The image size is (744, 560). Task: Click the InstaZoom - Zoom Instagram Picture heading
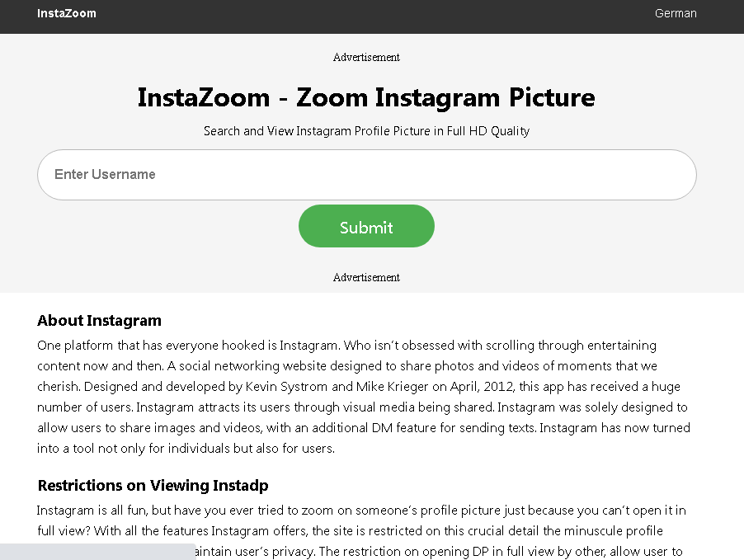click(x=366, y=98)
